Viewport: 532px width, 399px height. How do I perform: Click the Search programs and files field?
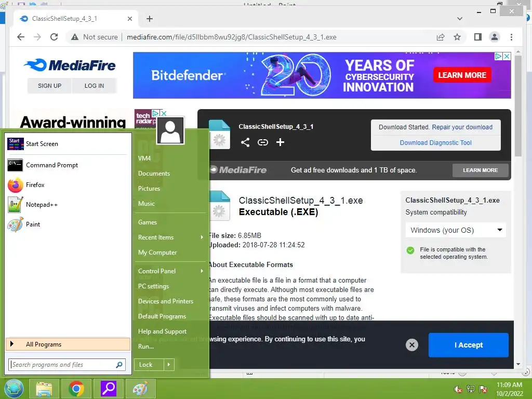tap(67, 365)
